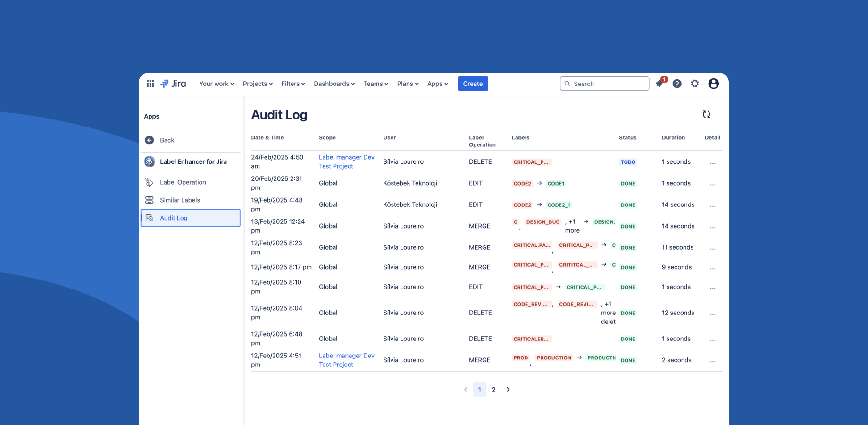This screenshot has width=868, height=425.
Task: Click the 14 seconds duration in 19/Feb row
Action: pos(678,204)
